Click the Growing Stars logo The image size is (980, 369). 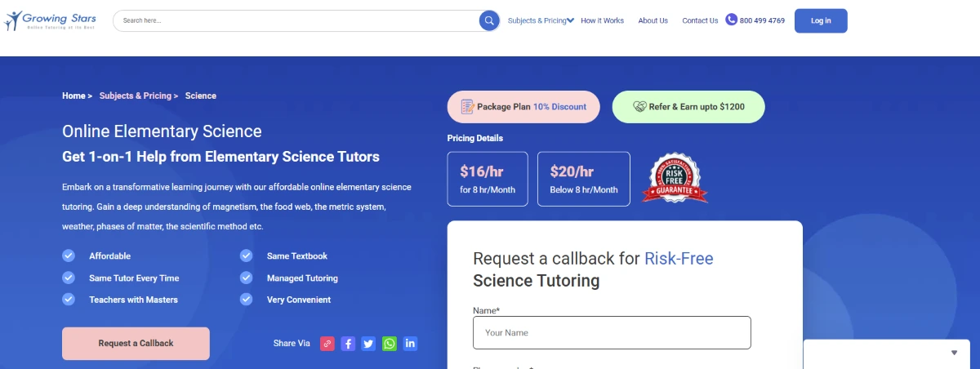pos(51,20)
